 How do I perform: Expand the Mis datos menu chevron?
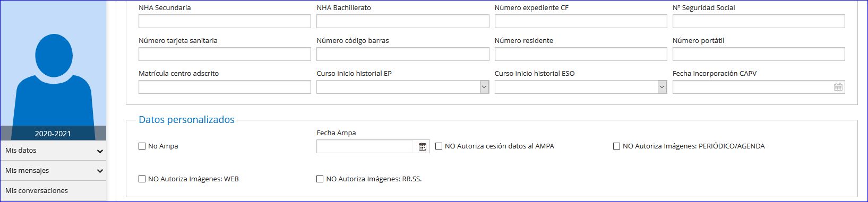pos(100,151)
